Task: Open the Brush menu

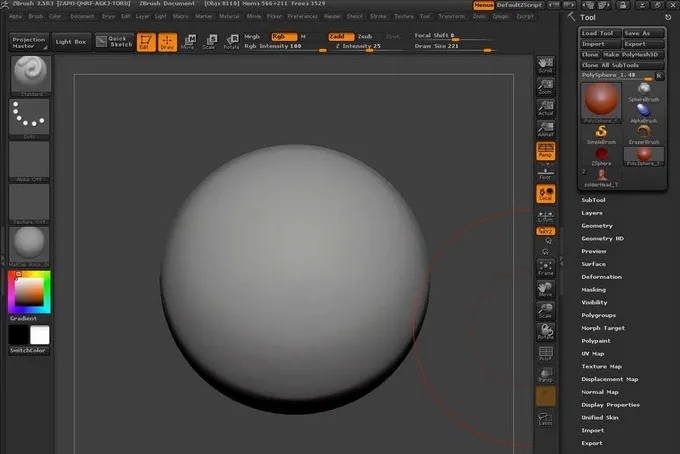Action: (x=36, y=16)
